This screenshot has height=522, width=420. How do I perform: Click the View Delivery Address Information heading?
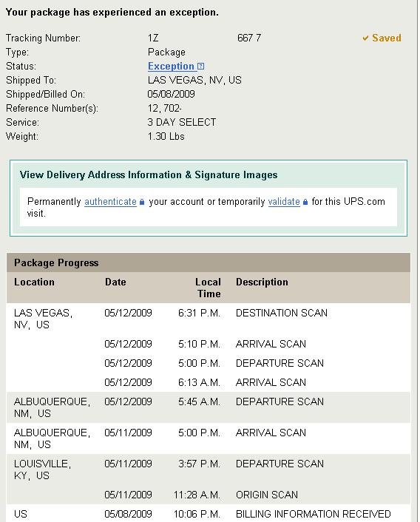click(149, 174)
